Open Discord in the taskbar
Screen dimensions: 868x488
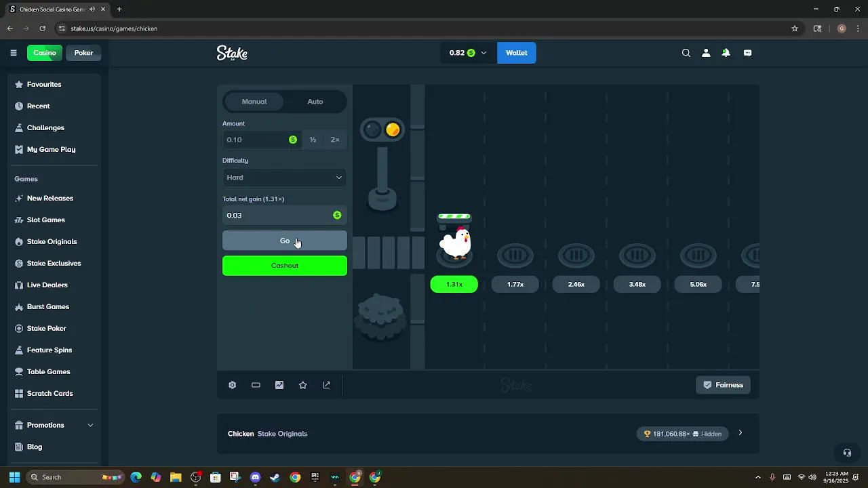(x=255, y=477)
